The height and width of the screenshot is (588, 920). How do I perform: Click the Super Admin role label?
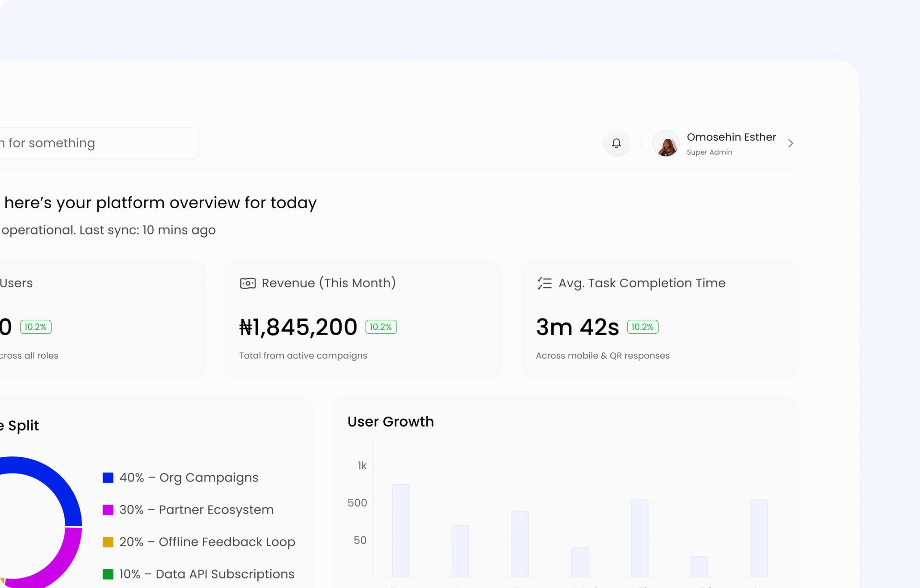pyautogui.click(x=709, y=152)
